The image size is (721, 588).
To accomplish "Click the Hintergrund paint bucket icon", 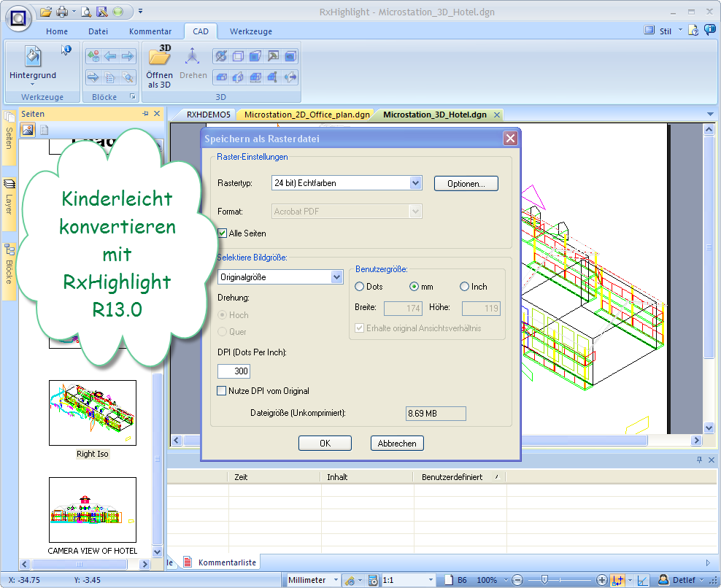I will pyautogui.click(x=32, y=56).
